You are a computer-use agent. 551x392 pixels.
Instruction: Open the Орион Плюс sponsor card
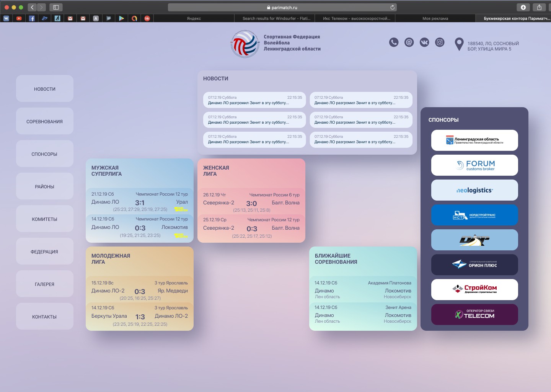point(474,265)
